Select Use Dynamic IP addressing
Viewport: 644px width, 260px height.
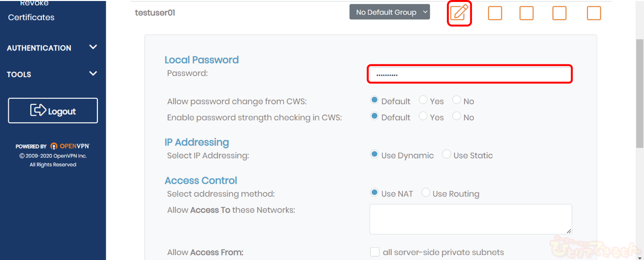[375, 155]
